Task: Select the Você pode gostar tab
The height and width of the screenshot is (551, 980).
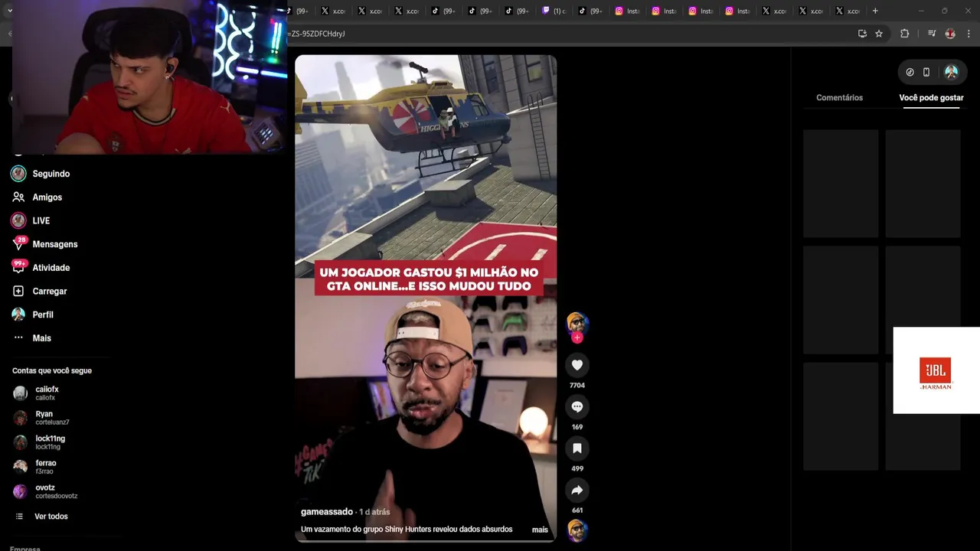Action: [x=931, y=98]
